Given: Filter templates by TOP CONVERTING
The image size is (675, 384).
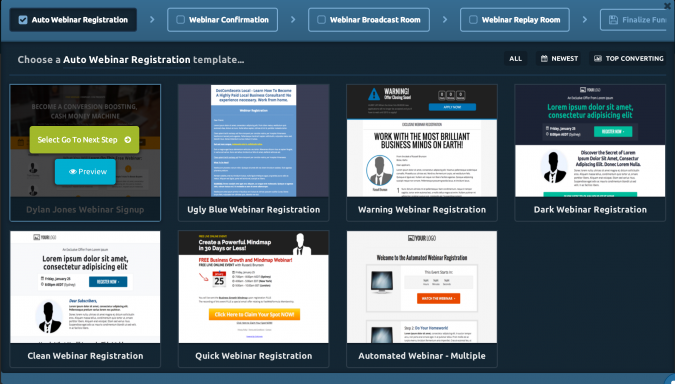Looking at the screenshot, I should (628, 59).
